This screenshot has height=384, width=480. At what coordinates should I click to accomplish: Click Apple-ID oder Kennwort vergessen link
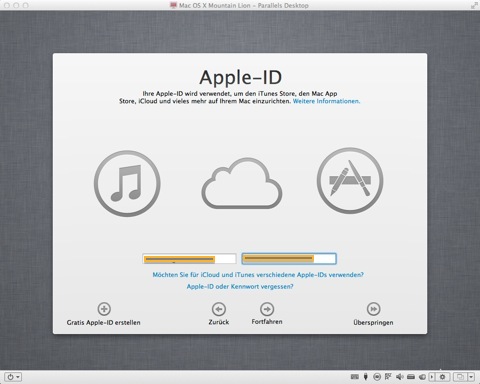240,286
